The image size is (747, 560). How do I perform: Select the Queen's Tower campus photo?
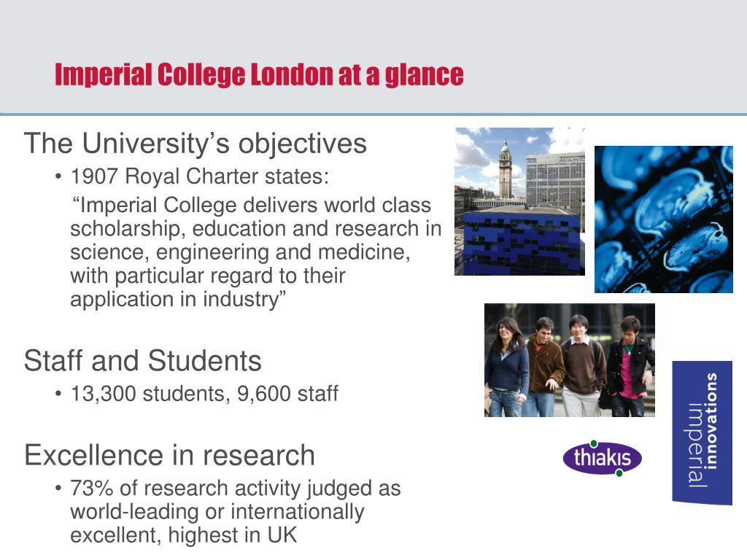click(519, 201)
